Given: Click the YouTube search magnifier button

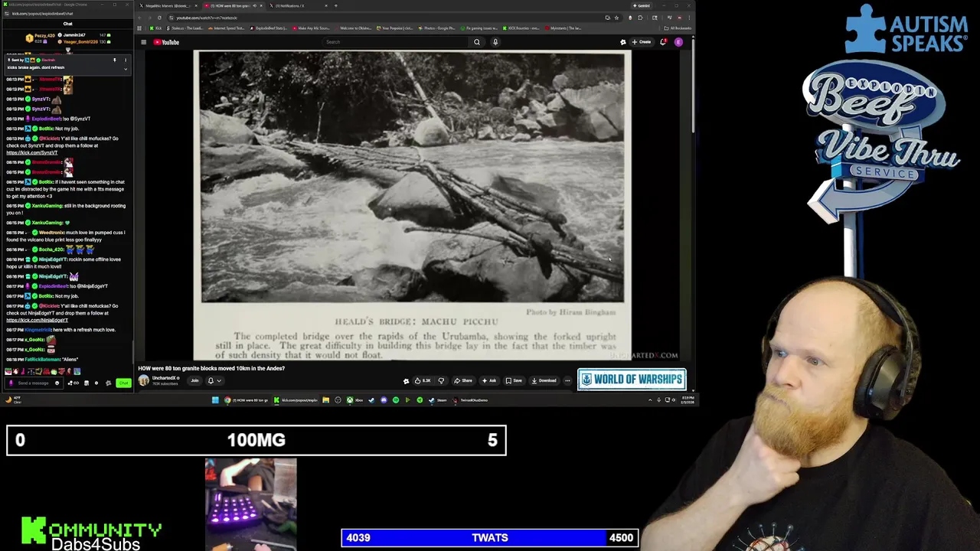Looking at the screenshot, I should tap(476, 42).
